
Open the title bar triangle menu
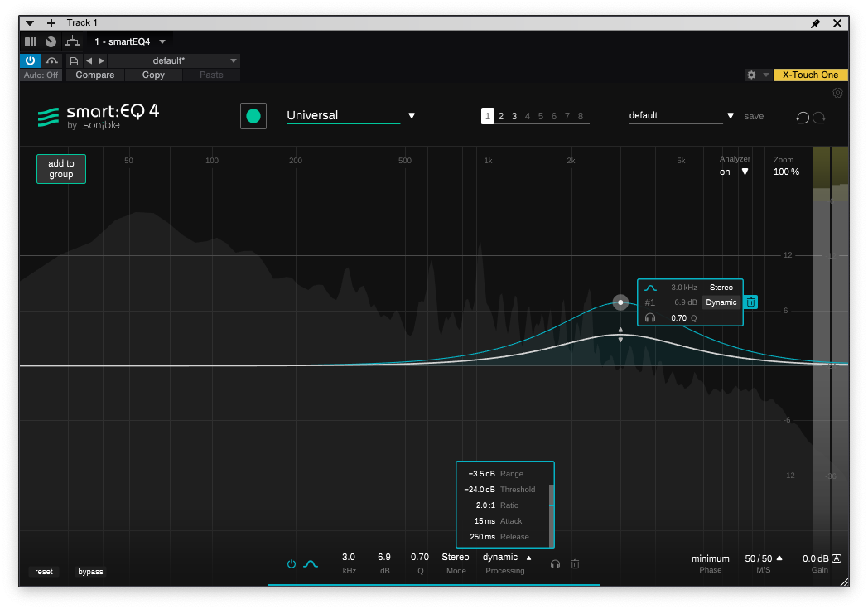(30, 22)
